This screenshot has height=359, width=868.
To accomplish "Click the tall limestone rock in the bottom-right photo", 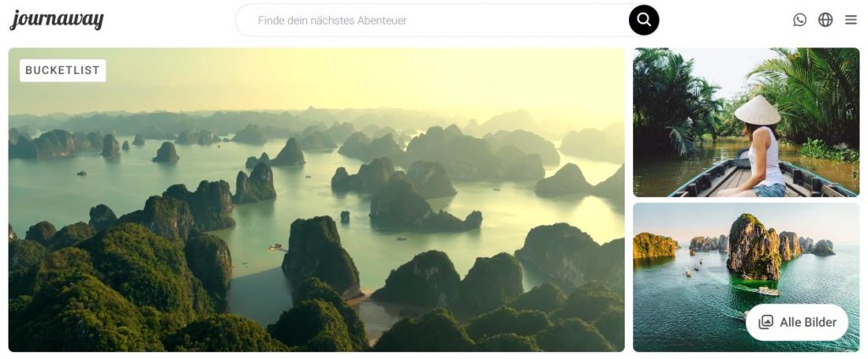I will [754, 247].
